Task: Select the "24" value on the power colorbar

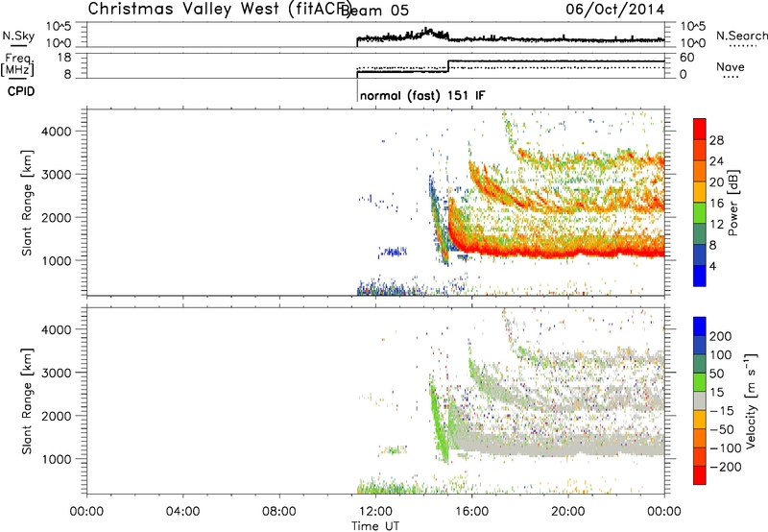Action: click(716, 161)
